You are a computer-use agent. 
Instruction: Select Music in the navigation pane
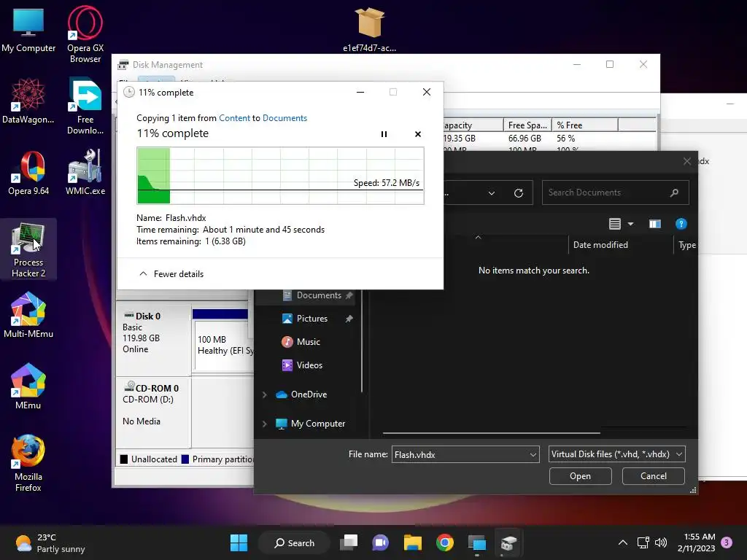pos(309,342)
